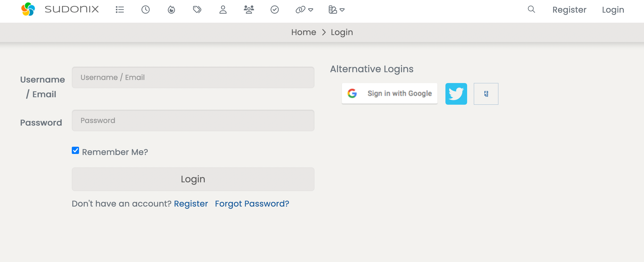Go to Home in breadcrumb

coord(304,32)
